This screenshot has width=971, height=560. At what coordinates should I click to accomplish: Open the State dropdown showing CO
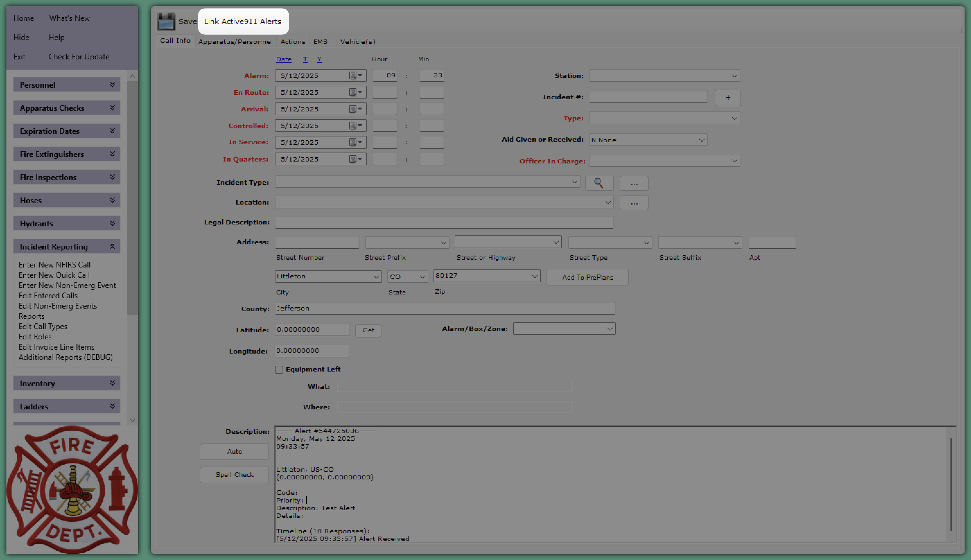(407, 276)
